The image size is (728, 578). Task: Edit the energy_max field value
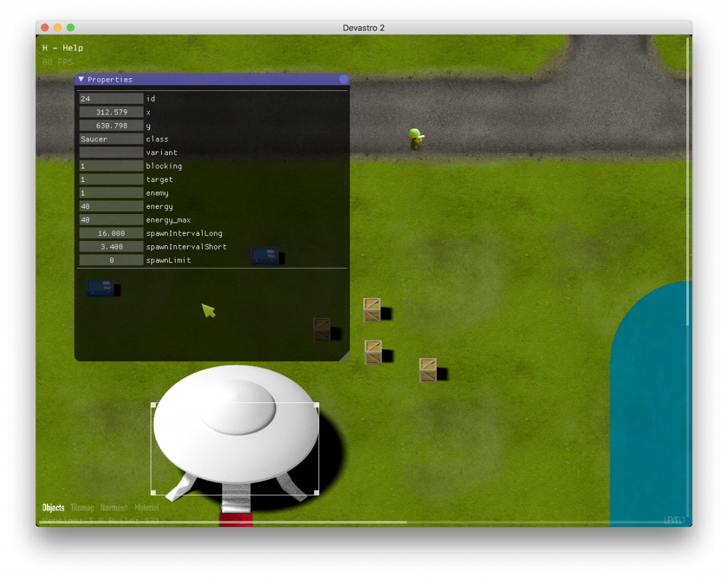coord(111,220)
